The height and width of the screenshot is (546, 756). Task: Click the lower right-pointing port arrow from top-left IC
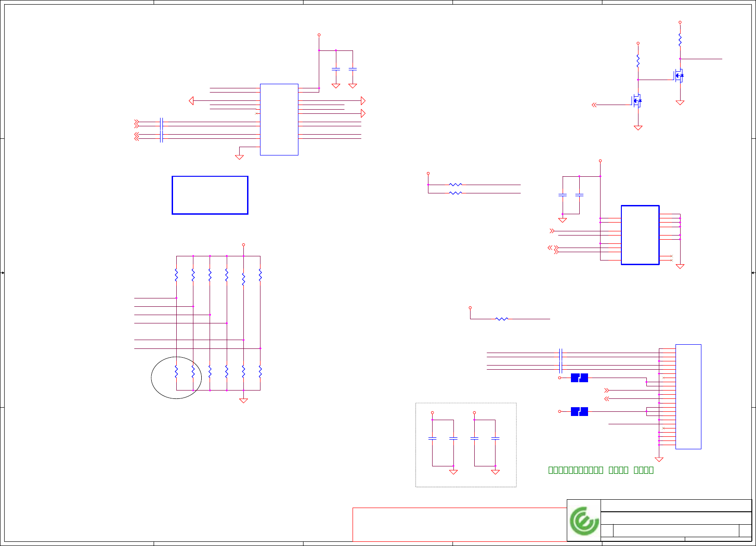click(x=363, y=113)
